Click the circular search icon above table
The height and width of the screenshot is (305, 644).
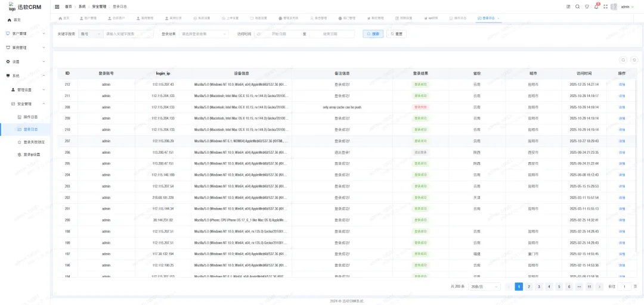click(623, 60)
